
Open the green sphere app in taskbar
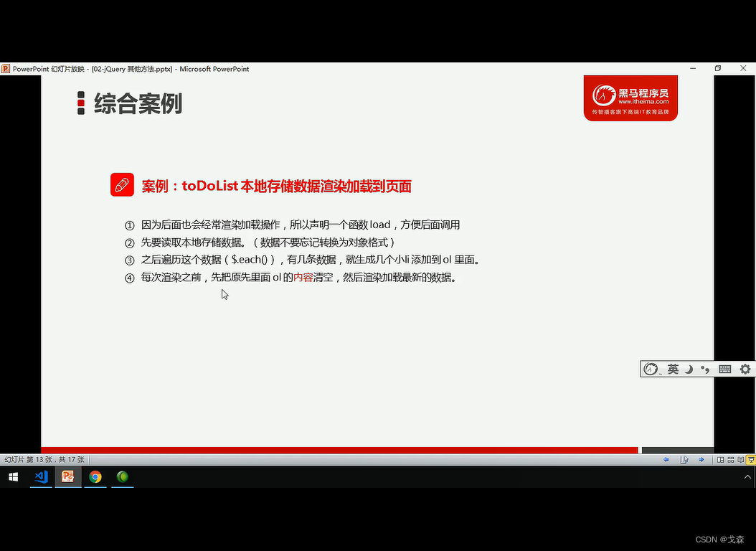click(123, 477)
